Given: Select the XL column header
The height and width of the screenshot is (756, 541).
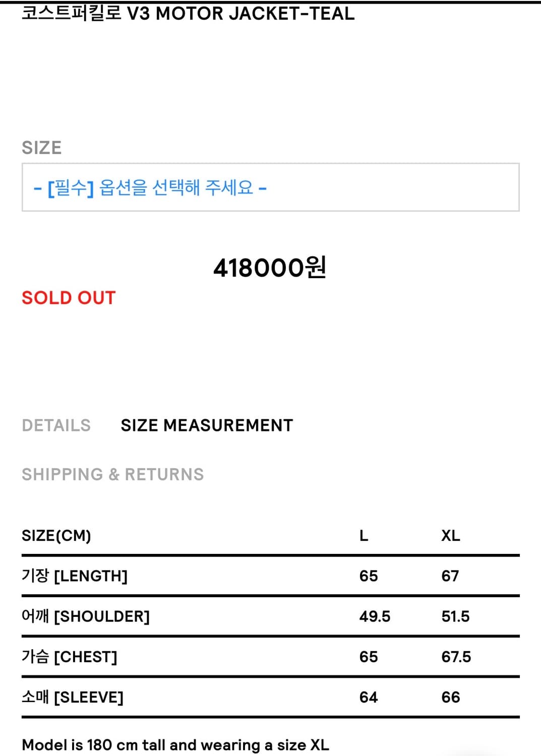Looking at the screenshot, I should coord(451,535).
